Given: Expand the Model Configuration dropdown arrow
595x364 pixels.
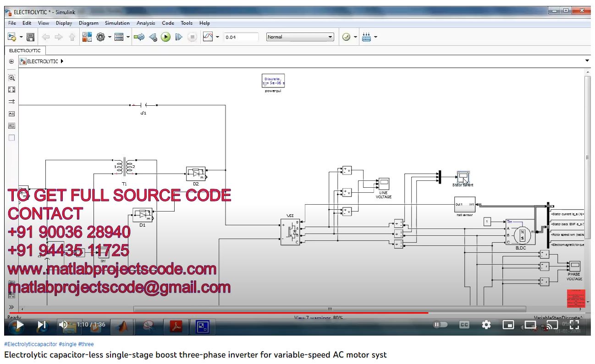Looking at the screenshot, I should pos(110,37).
